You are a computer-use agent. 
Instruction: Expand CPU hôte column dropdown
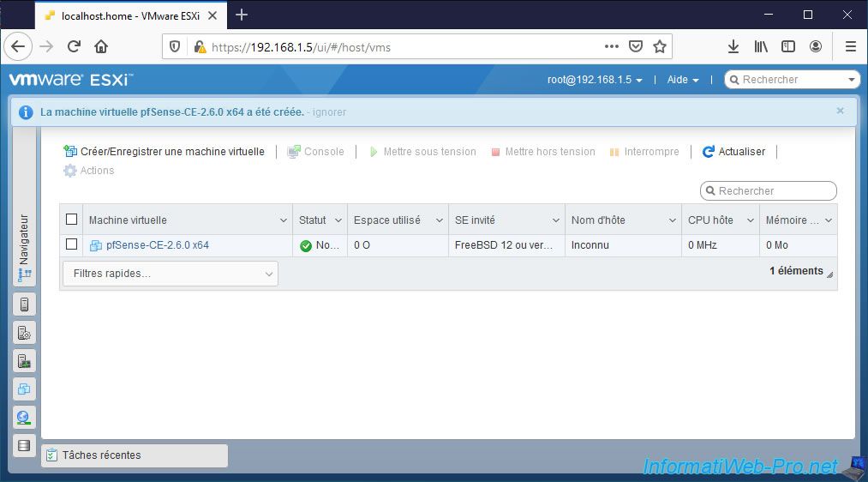click(750, 220)
